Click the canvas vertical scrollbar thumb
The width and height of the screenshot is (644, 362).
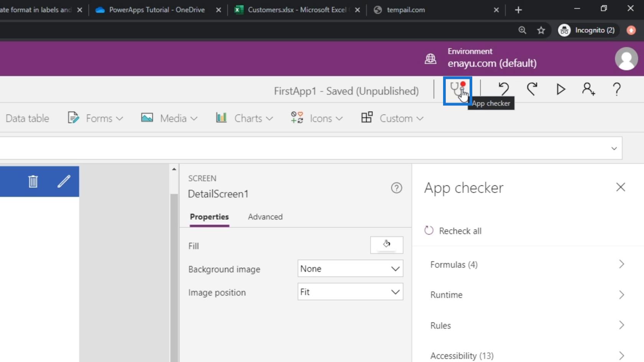pyautogui.click(x=174, y=278)
